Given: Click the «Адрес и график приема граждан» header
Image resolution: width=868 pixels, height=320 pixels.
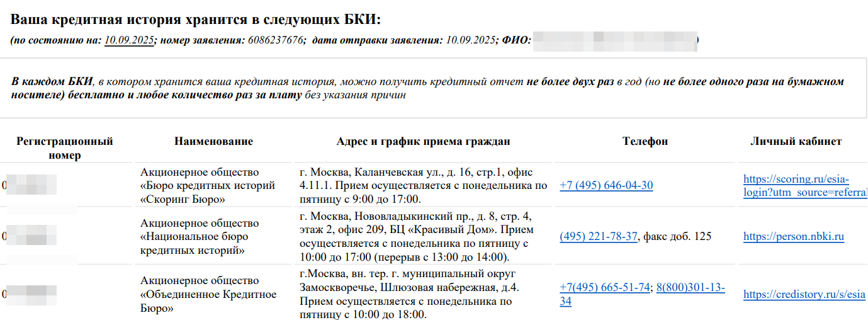Looking at the screenshot, I should point(424,141).
